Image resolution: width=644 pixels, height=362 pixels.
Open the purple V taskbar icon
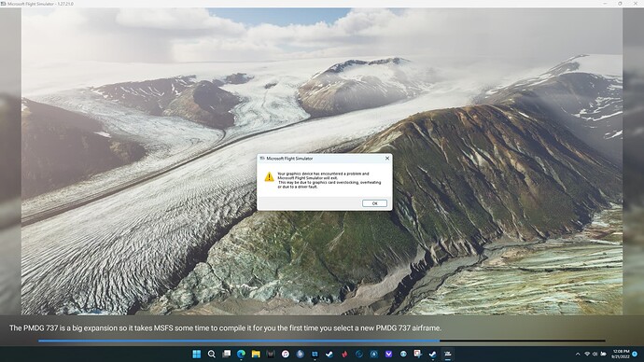click(x=388, y=354)
